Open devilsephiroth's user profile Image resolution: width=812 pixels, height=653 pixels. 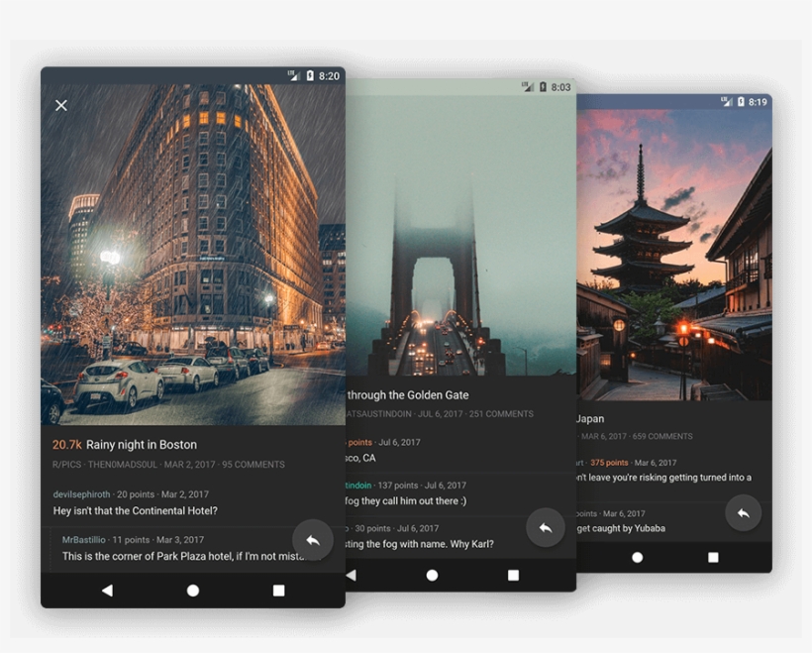point(82,494)
